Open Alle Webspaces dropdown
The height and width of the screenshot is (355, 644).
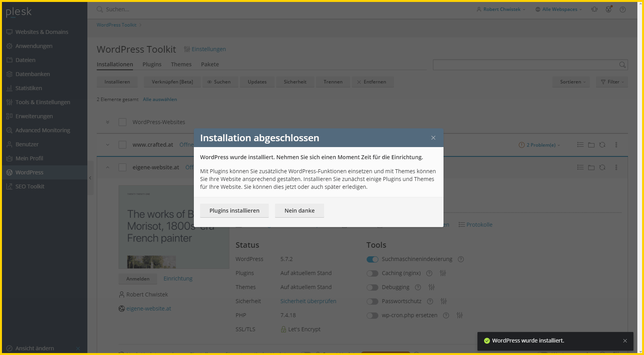coord(559,9)
